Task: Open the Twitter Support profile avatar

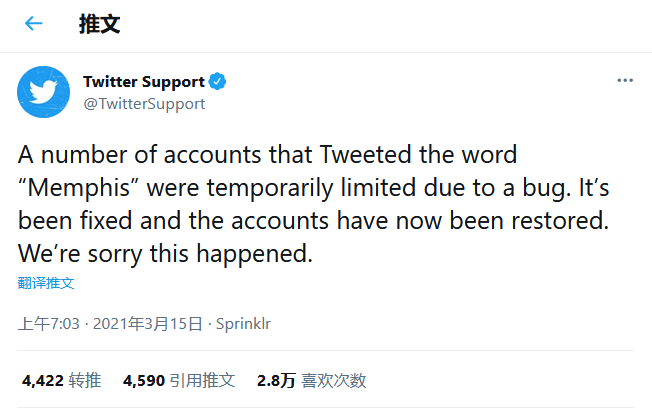Action: 43,91
